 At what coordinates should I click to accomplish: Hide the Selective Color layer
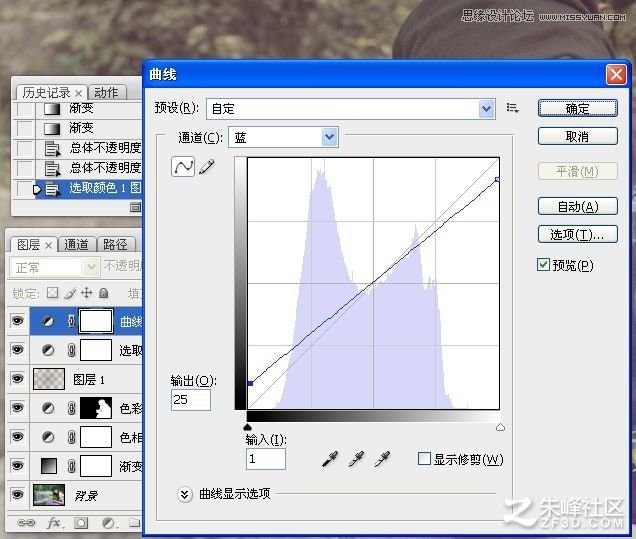point(17,350)
